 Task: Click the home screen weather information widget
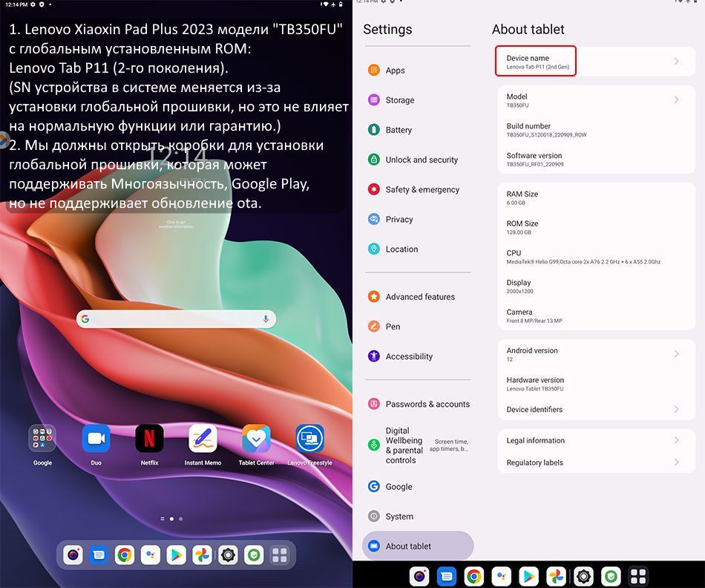tap(176, 224)
